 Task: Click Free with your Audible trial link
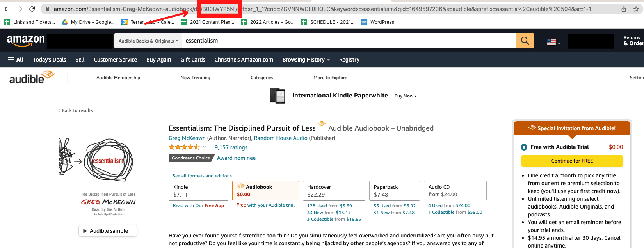(265, 205)
